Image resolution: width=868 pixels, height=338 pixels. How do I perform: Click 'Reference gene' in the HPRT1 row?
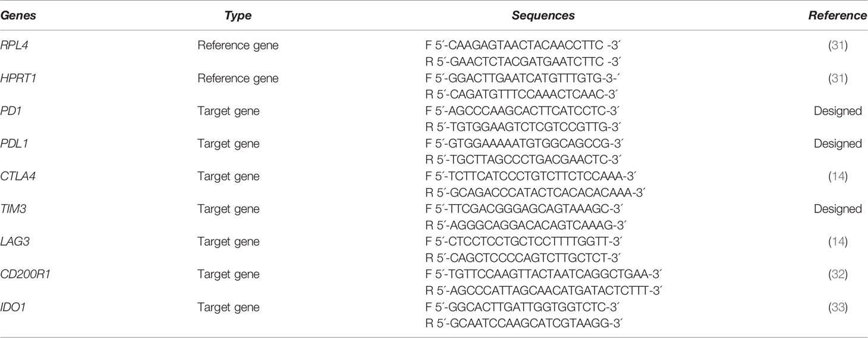[x=238, y=79]
